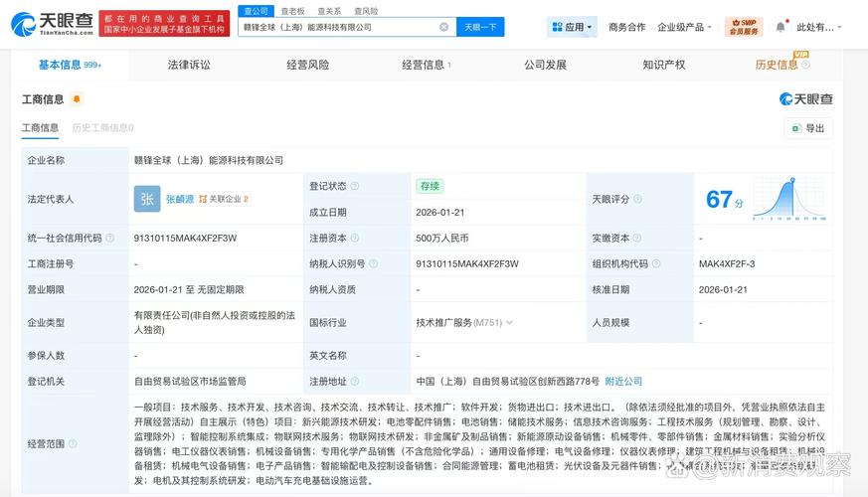The width and height of the screenshot is (868, 497).
Task: Select the 查风险 search tab
Action: pos(366,11)
